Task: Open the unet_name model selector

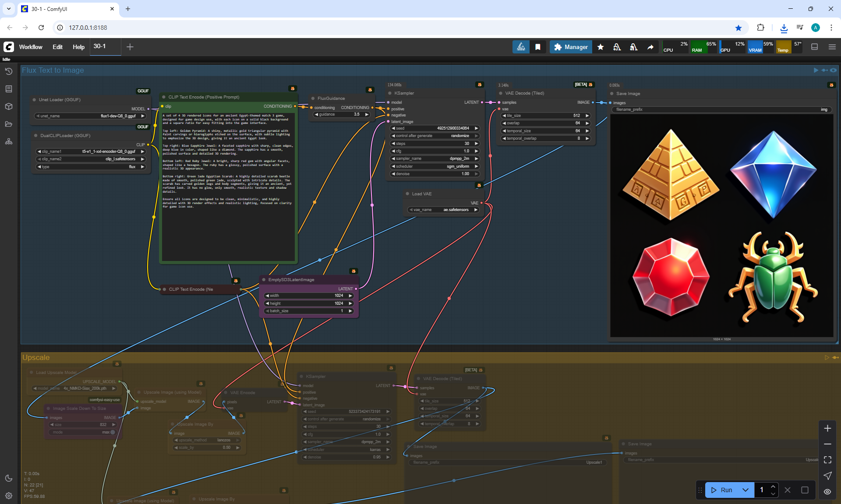Action: coord(90,116)
